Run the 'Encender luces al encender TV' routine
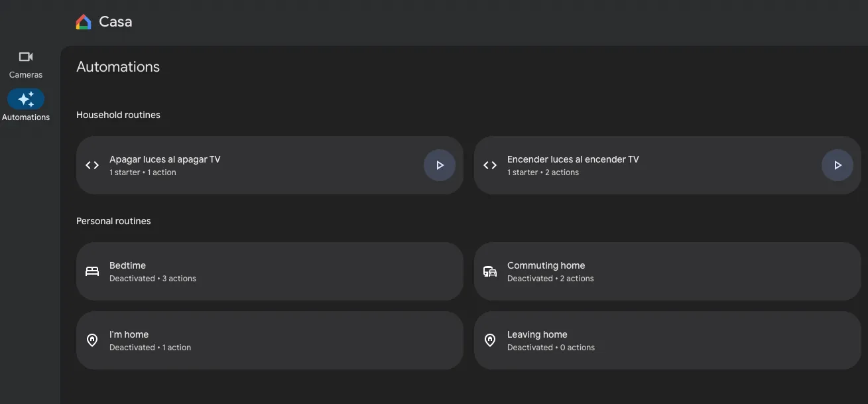The image size is (868, 404). pos(837,165)
